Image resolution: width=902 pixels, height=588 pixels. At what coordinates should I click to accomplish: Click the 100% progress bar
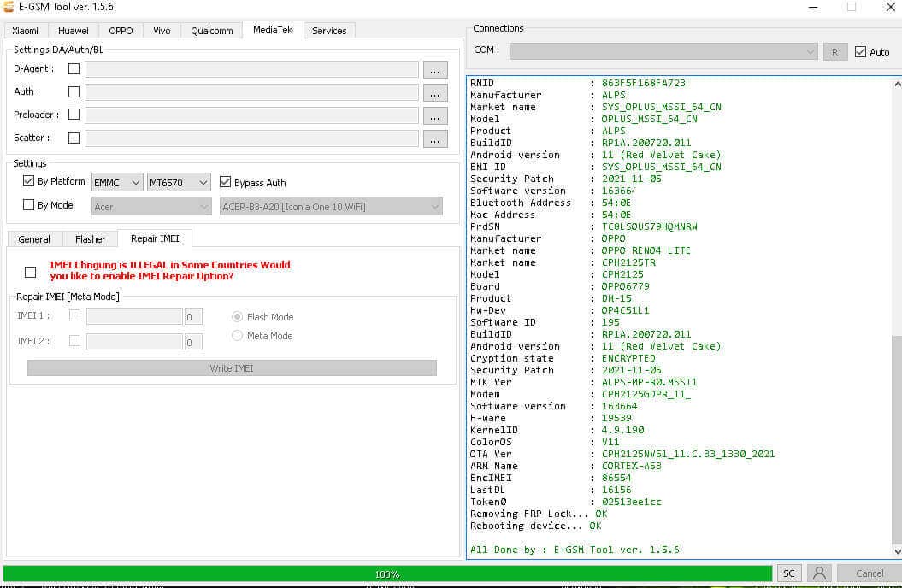click(387, 573)
